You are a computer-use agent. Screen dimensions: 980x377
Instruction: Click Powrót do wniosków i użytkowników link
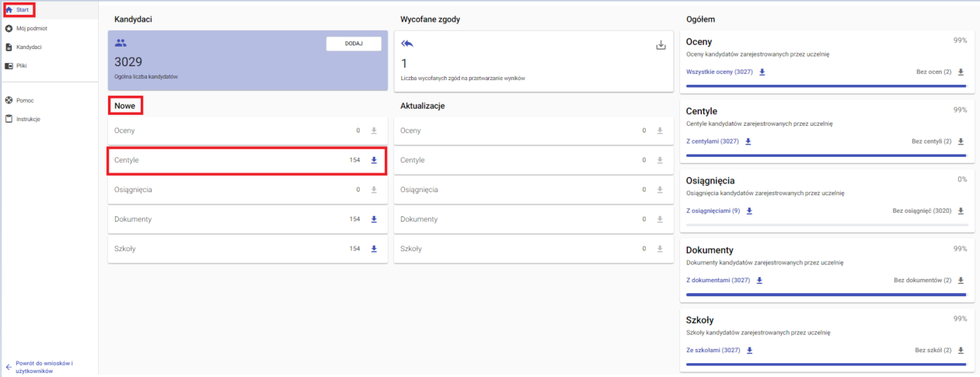tap(44, 367)
